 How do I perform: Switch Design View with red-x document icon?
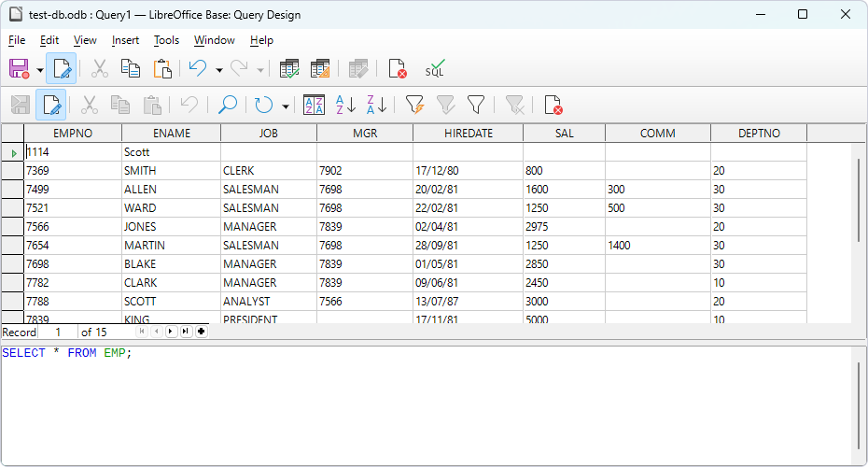398,69
